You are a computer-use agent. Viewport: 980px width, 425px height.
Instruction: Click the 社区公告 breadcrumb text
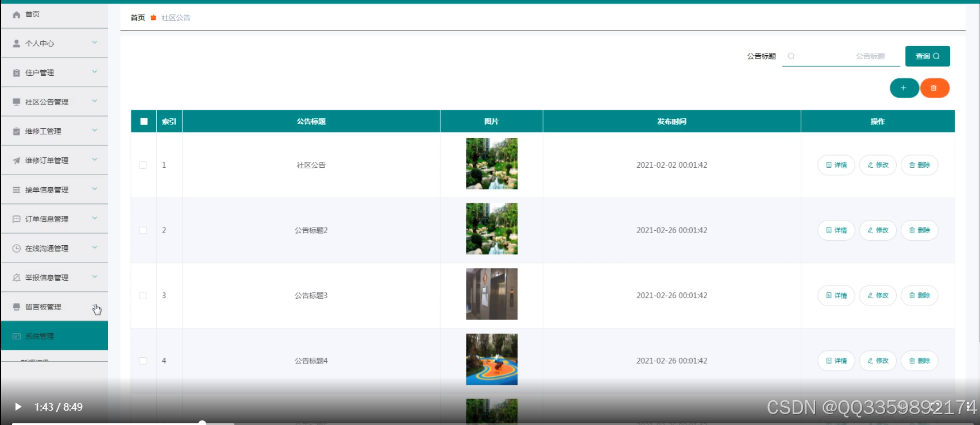[176, 18]
